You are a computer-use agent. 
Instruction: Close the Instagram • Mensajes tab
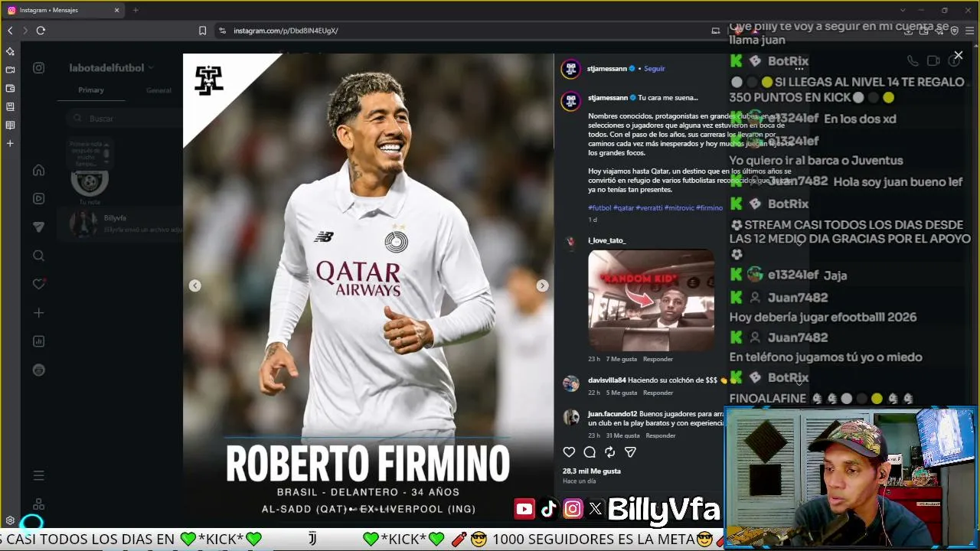point(117,10)
